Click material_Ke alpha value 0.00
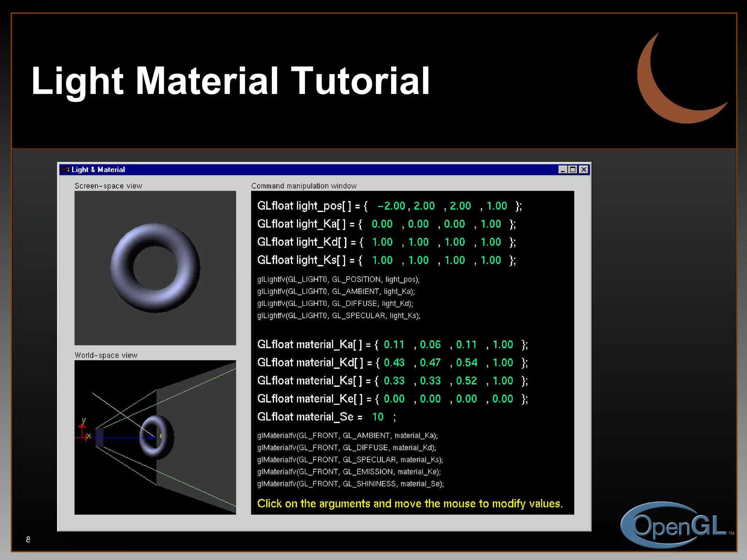The height and width of the screenshot is (560, 747). pyautogui.click(x=503, y=399)
